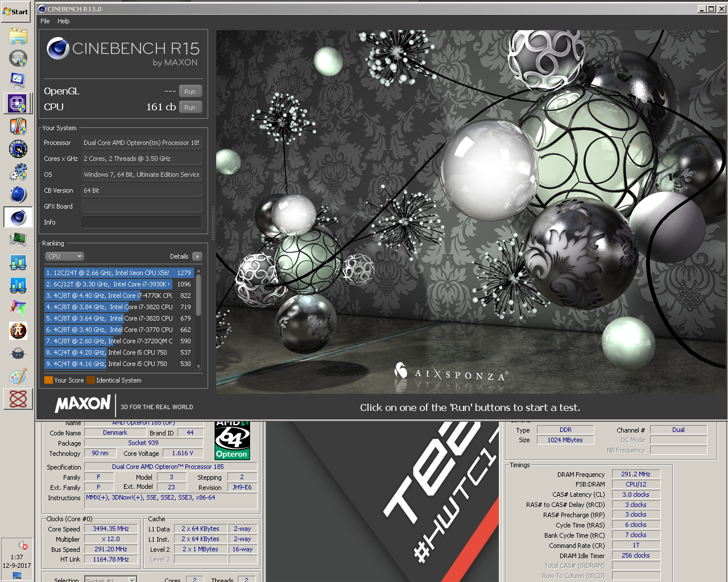The image size is (728, 582).
Task: Select ranking row 4C/8T @ 3.64 GHz score 679
Action: pyautogui.click(x=119, y=318)
